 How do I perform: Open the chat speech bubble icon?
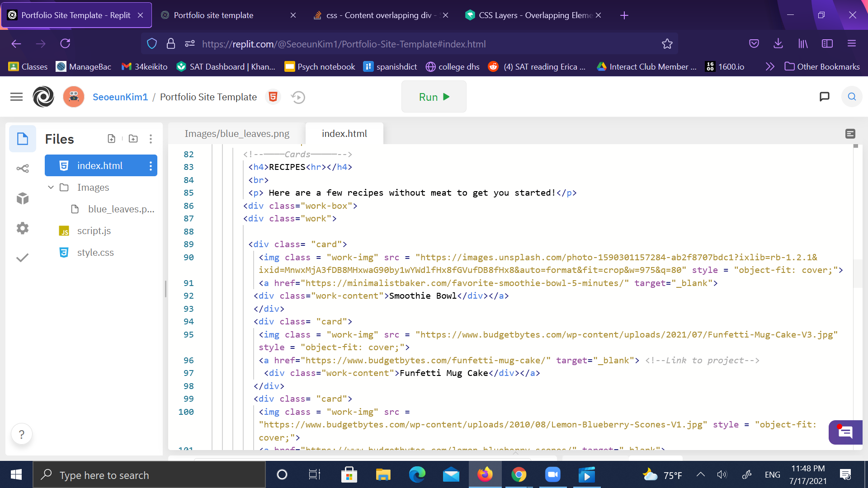[x=825, y=97]
